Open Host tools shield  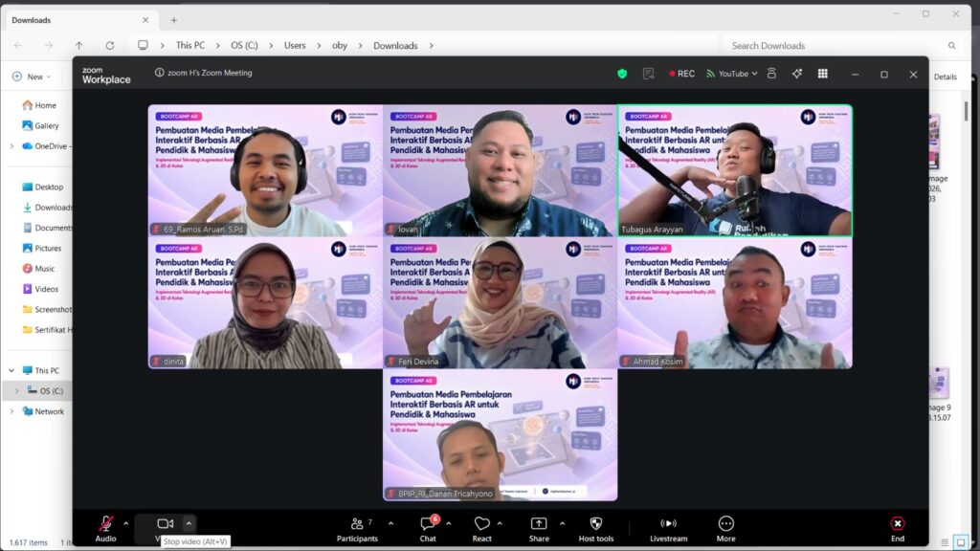coord(596,528)
